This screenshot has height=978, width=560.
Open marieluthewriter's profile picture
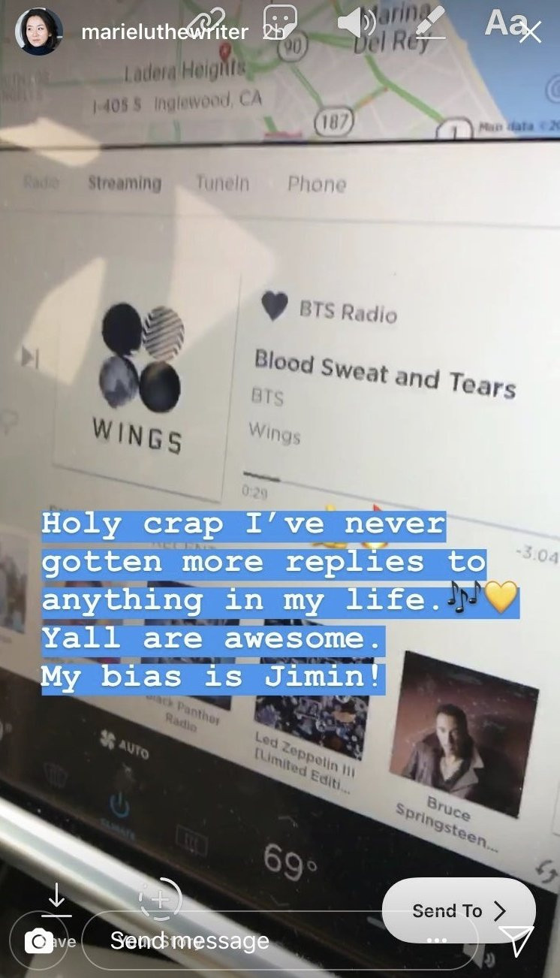[39, 32]
